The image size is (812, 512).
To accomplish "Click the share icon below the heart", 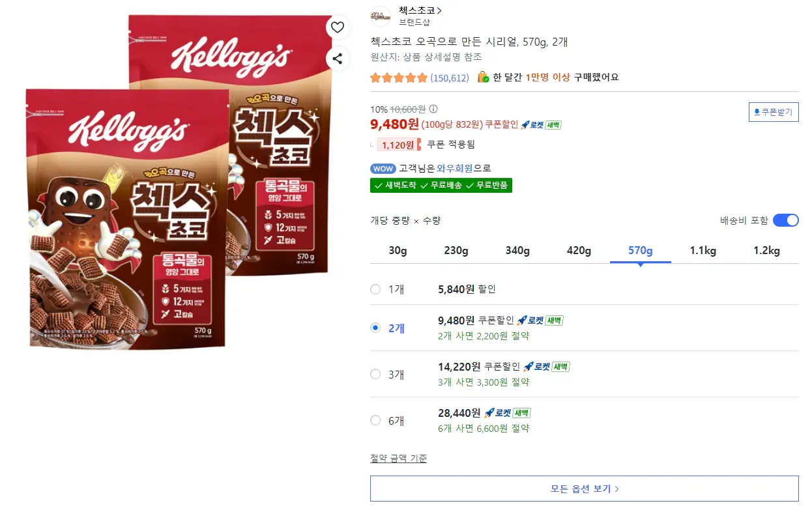I will pyautogui.click(x=338, y=58).
